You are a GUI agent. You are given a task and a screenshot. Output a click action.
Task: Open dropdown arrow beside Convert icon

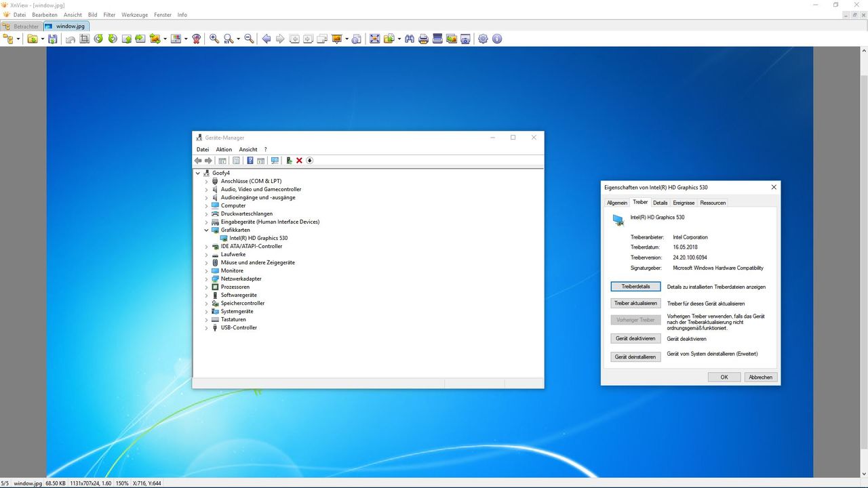[x=165, y=39]
